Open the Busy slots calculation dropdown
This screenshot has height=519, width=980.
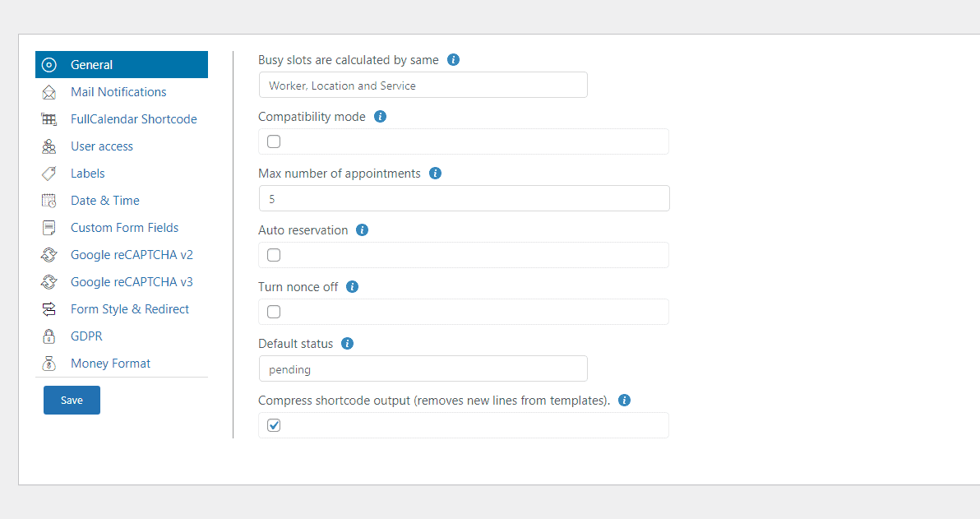[423, 86]
